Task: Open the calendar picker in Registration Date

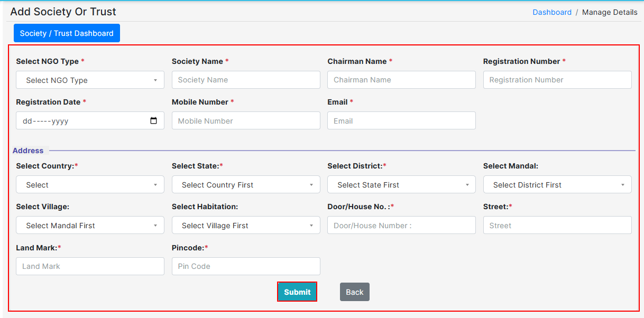Action: 153,120
